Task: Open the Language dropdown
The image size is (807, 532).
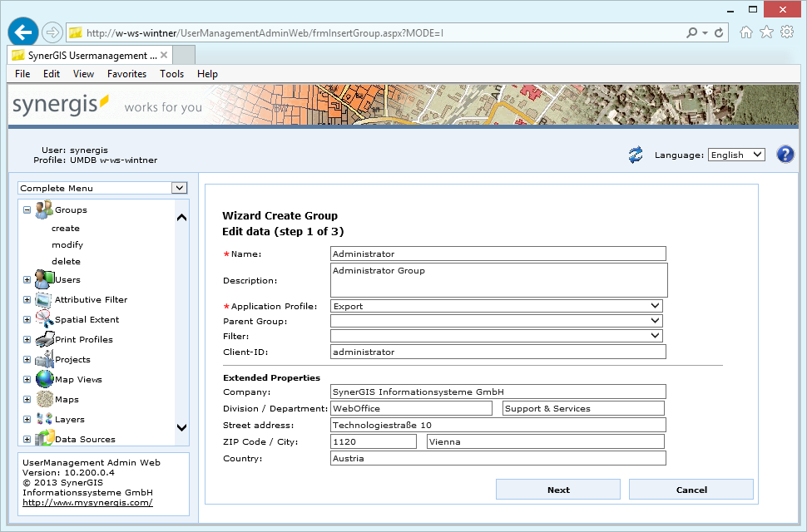Action: (x=735, y=155)
